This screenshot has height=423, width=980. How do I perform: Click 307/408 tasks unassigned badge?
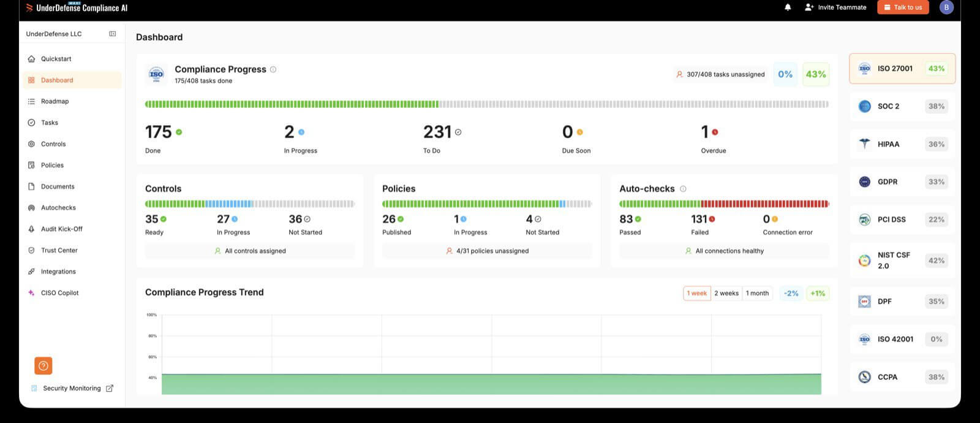click(720, 74)
